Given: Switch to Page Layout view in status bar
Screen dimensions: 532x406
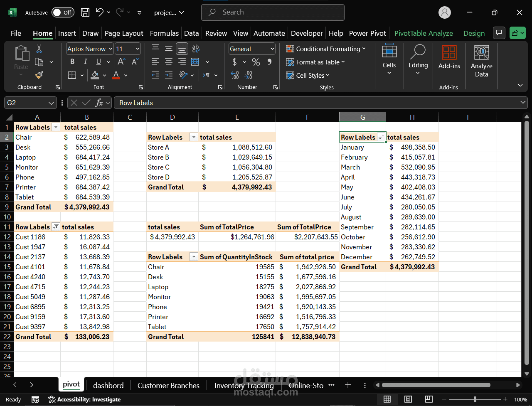Looking at the screenshot, I should coord(408,399).
